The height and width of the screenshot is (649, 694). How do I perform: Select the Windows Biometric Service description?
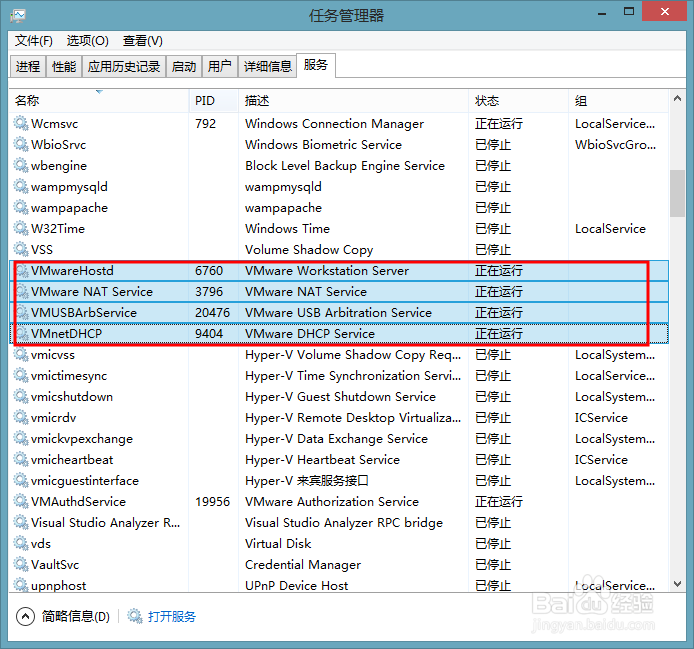[323, 144]
